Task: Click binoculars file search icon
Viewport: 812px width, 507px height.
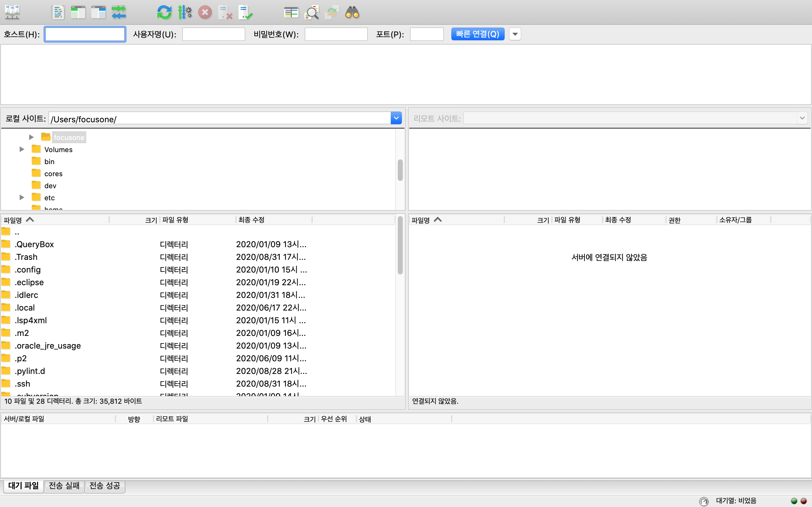Action: tap(352, 12)
